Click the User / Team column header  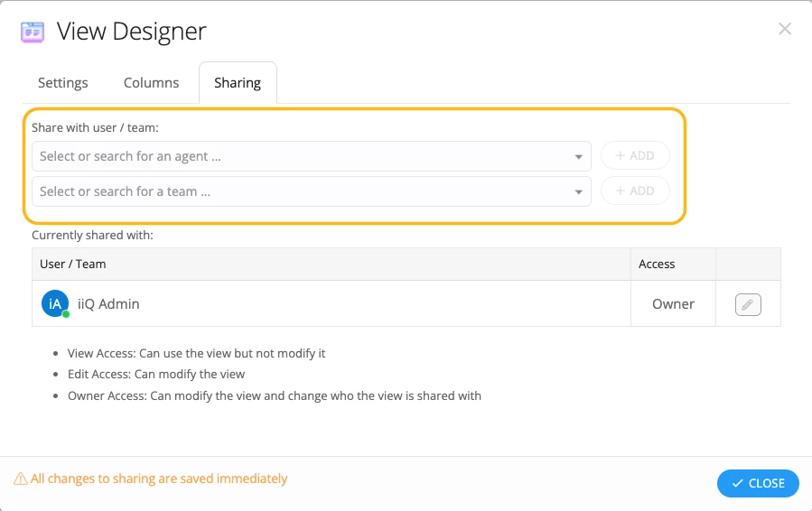tap(73, 265)
